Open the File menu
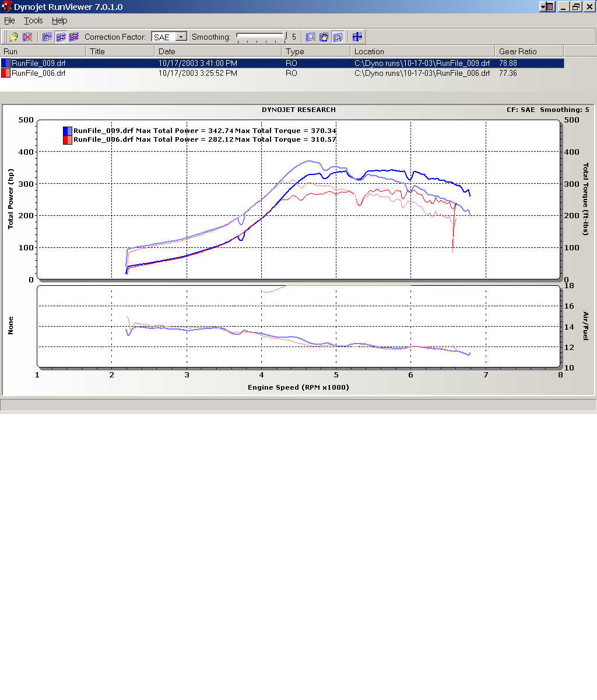This screenshot has width=597, height=700. tap(9, 20)
